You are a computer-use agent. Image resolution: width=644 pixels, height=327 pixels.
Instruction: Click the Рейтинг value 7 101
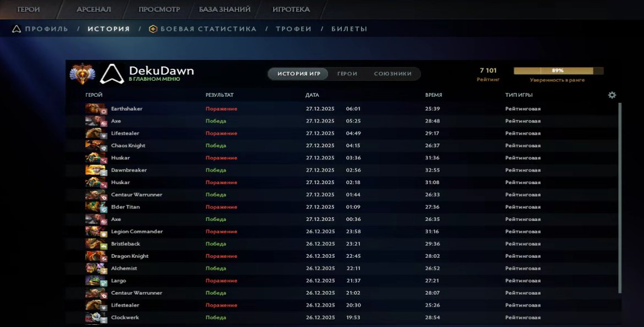(488, 70)
